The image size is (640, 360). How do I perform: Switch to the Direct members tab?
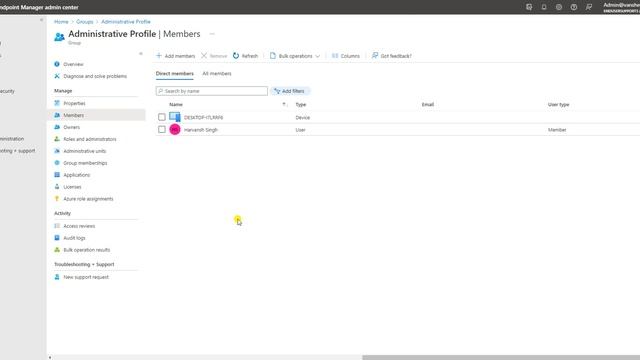point(175,73)
